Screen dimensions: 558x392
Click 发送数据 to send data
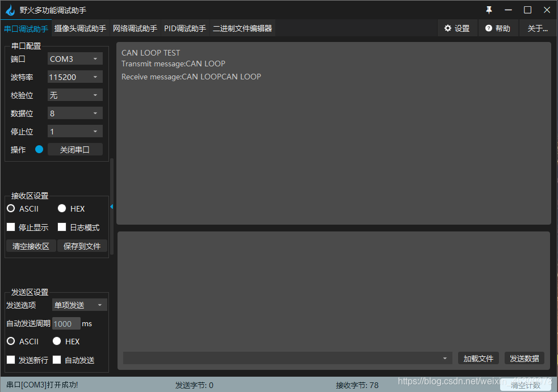524,358
